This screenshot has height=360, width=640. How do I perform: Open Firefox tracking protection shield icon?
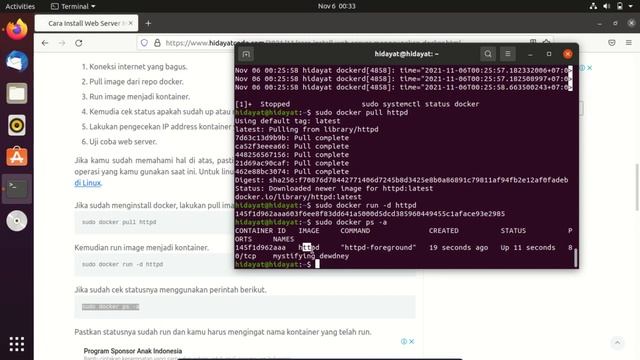(x=144, y=43)
